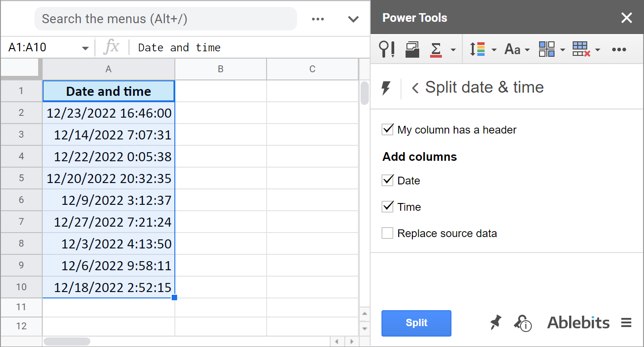
Task: Select column A header
Action: point(109,69)
